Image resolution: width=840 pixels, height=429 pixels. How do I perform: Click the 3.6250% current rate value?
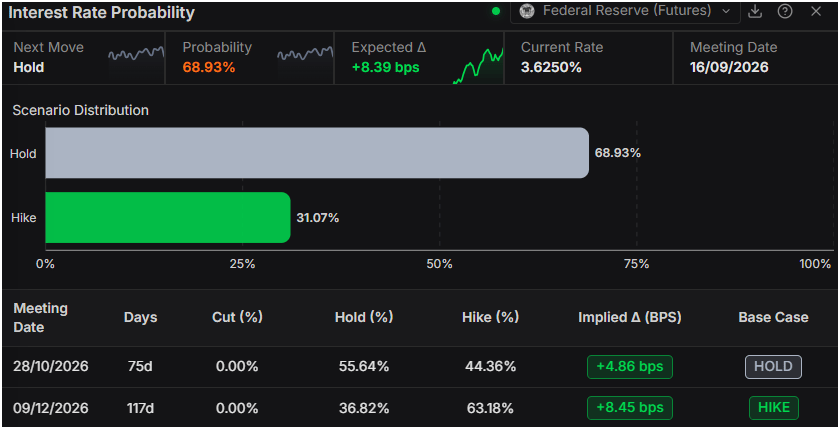(551, 67)
